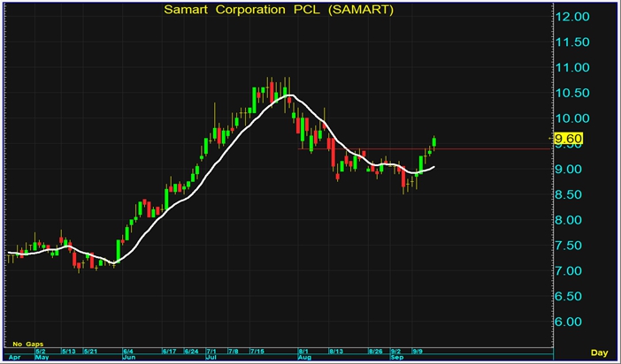Click the 9/2 date marker
The image size is (621, 364).
pos(395,351)
